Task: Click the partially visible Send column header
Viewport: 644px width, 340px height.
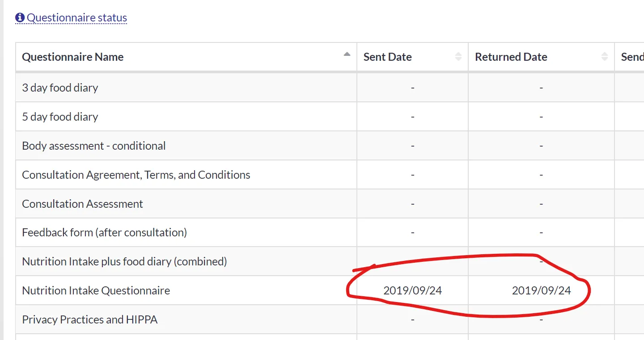Action: [x=632, y=57]
